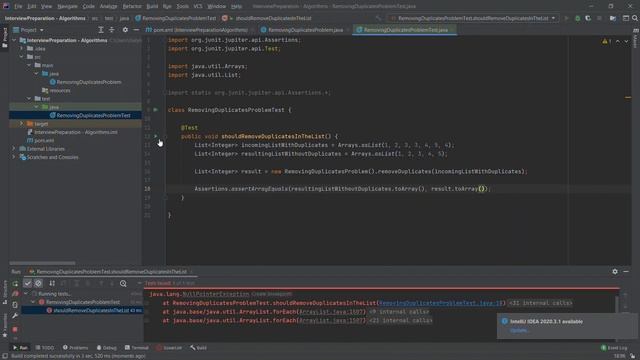Stop the test run with red square
Image resolution: width=640 pixels, height=360 pixels.
click(15, 329)
